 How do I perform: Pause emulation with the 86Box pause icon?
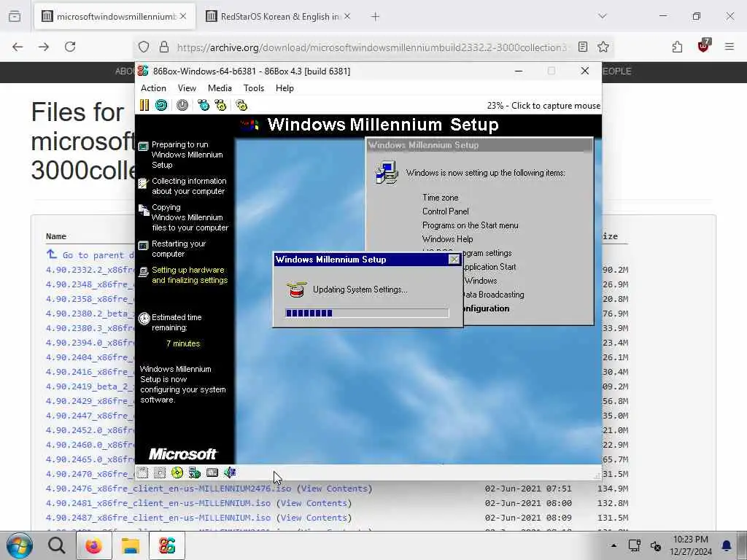(x=144, y=105)
